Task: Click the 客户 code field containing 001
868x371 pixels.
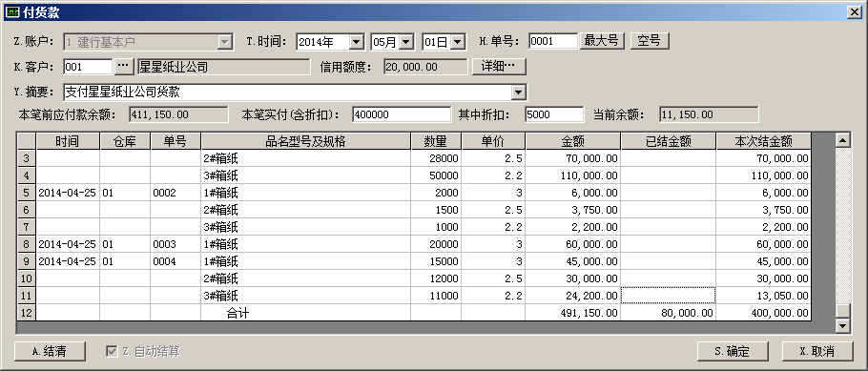Action: [x=88, y=67]
